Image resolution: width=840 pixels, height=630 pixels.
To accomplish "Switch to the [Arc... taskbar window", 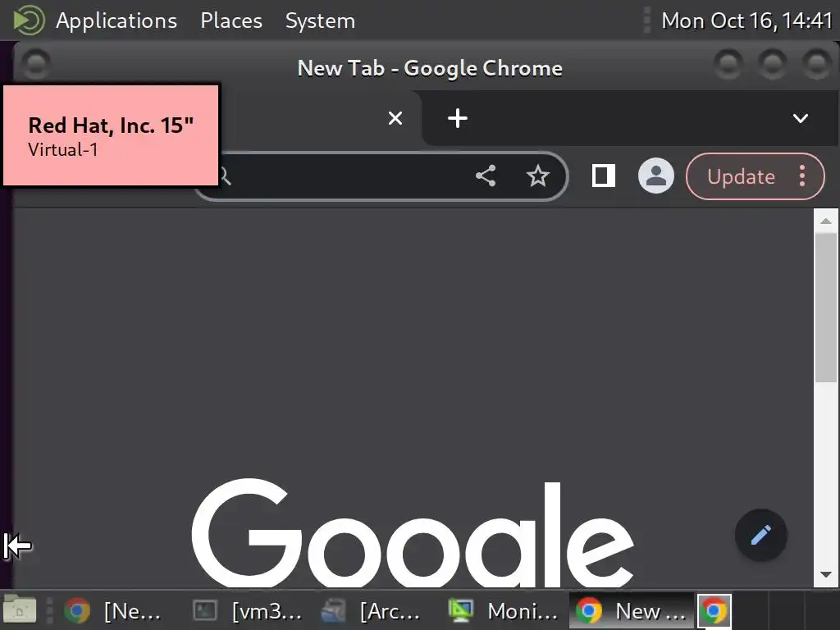I will pyautogui.click(x=371, y=610).
